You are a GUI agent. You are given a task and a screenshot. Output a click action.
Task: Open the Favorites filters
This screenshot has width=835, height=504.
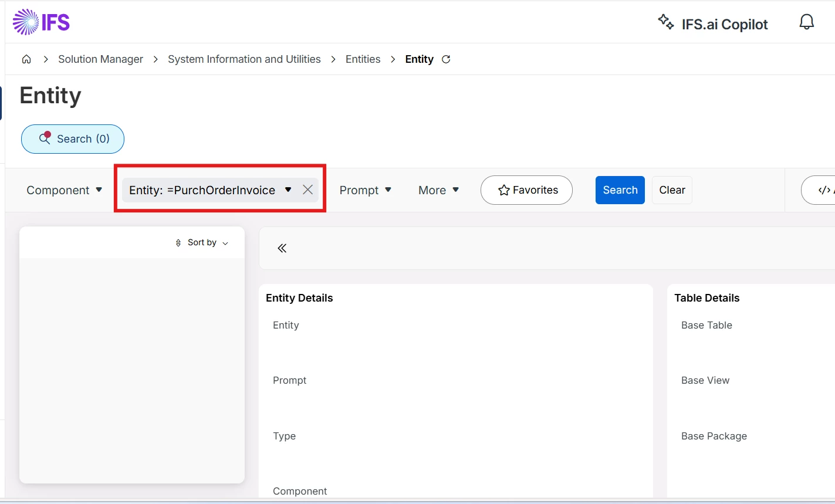point(526,190)
